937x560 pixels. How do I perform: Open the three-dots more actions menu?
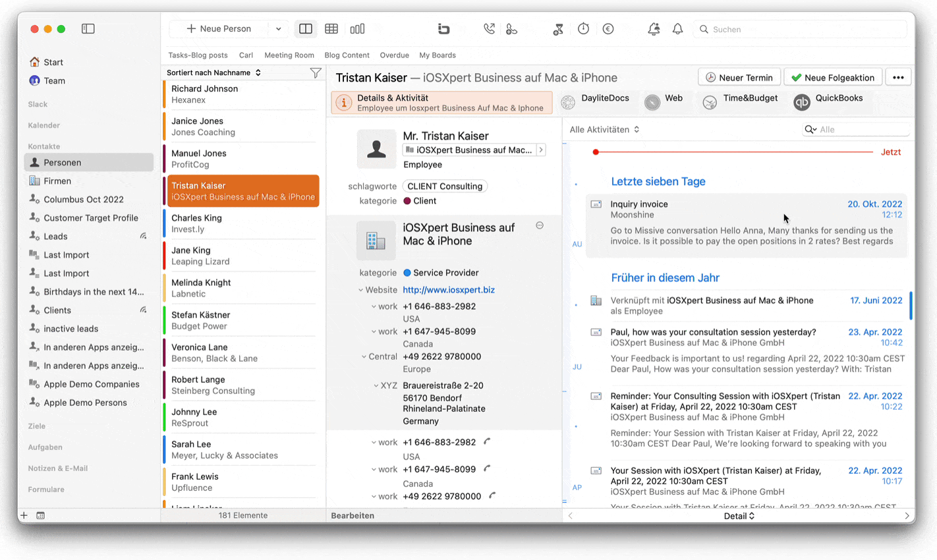pyautogui.click(x=898, y=77)
